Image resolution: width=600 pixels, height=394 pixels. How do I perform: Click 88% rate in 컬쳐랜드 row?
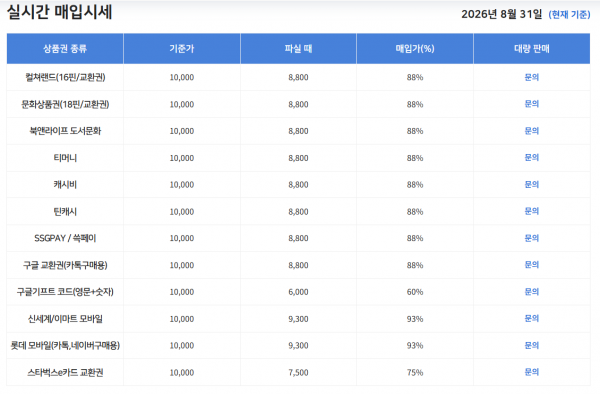pos(415,77)
